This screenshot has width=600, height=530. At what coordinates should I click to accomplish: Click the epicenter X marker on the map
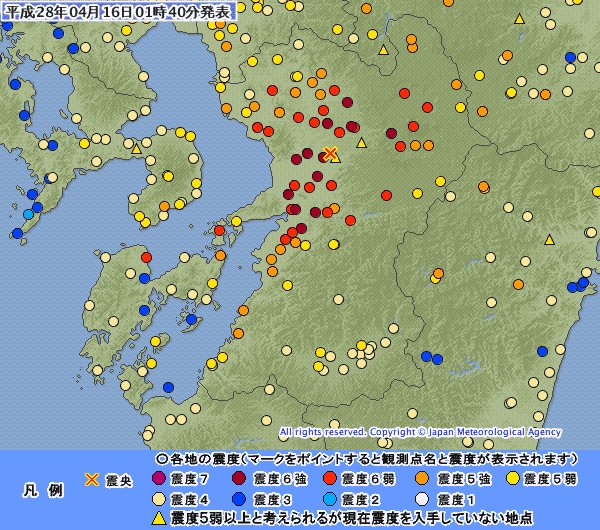tap(330, 153)
